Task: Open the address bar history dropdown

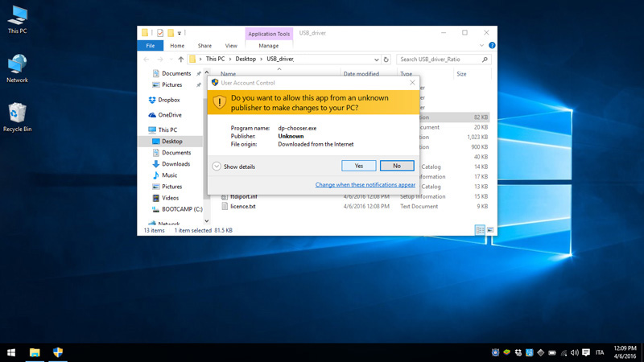Action: tap(376, 60)
